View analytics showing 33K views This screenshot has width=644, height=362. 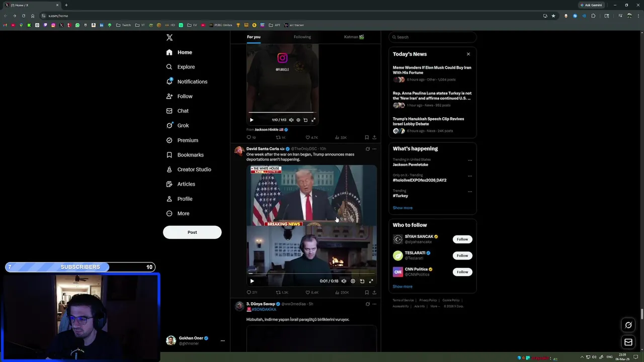341,137
